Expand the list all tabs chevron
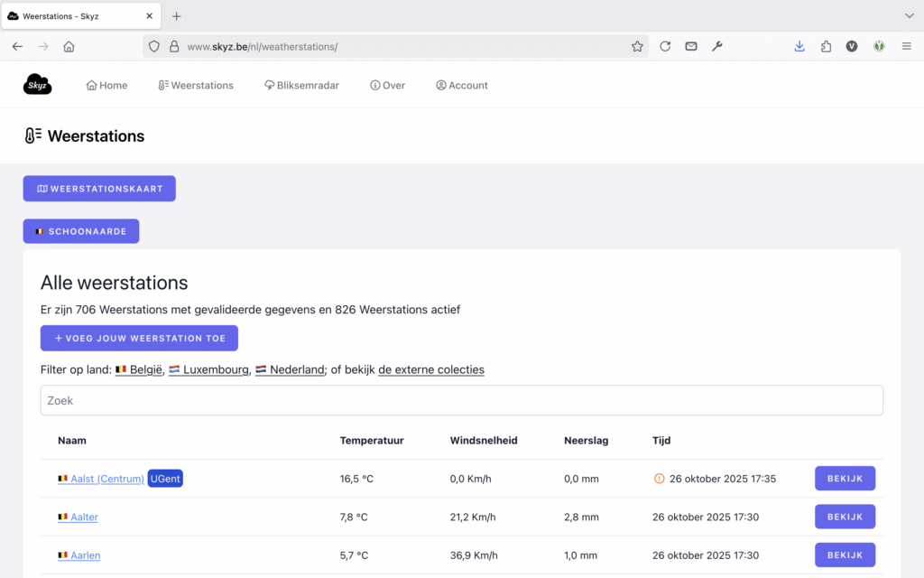The image size is (924, 578). pos(909,16)
